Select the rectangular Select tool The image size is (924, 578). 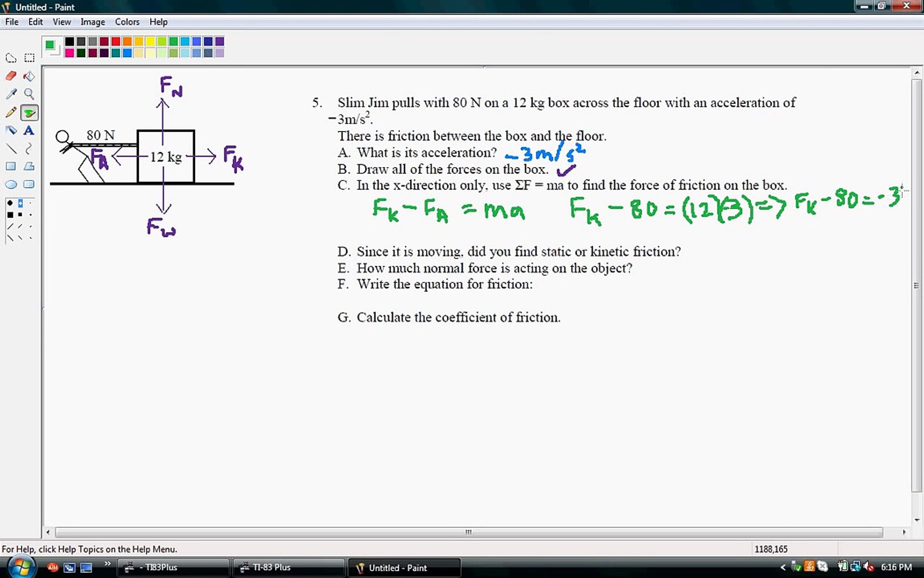coord(29,58)
